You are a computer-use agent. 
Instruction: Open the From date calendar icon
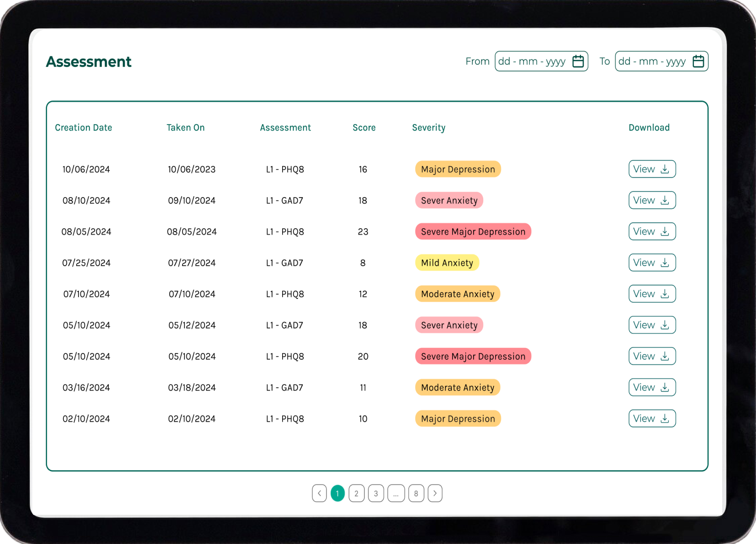click(578, 61)
